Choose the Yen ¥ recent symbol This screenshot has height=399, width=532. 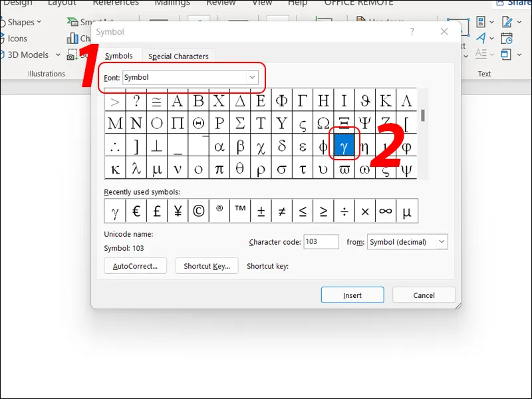point(178,211)
